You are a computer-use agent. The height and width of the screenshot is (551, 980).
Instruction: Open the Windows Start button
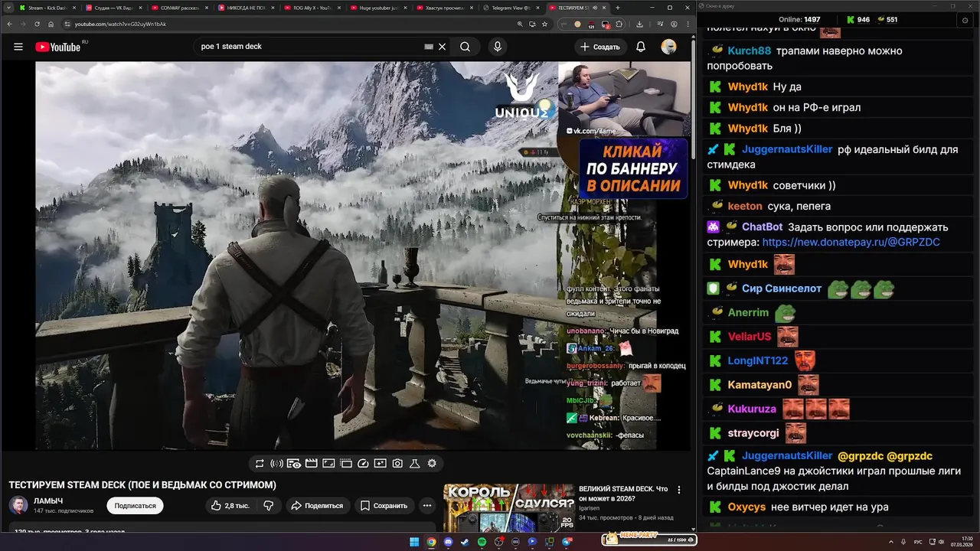[x=414, y=542]
